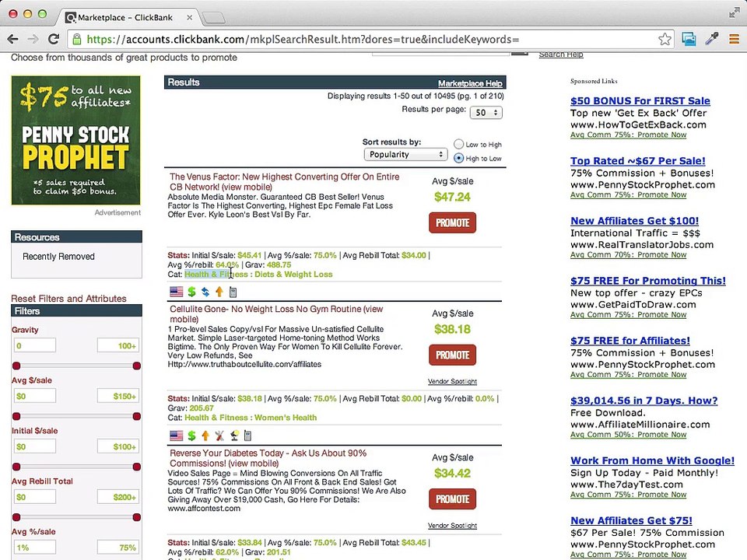
Task: Select the Low to High sort order
Action: 458,144
